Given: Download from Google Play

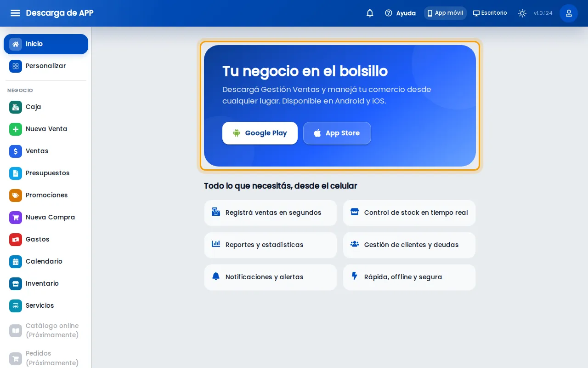Looking at the screenshot, I should click(260, 133).
